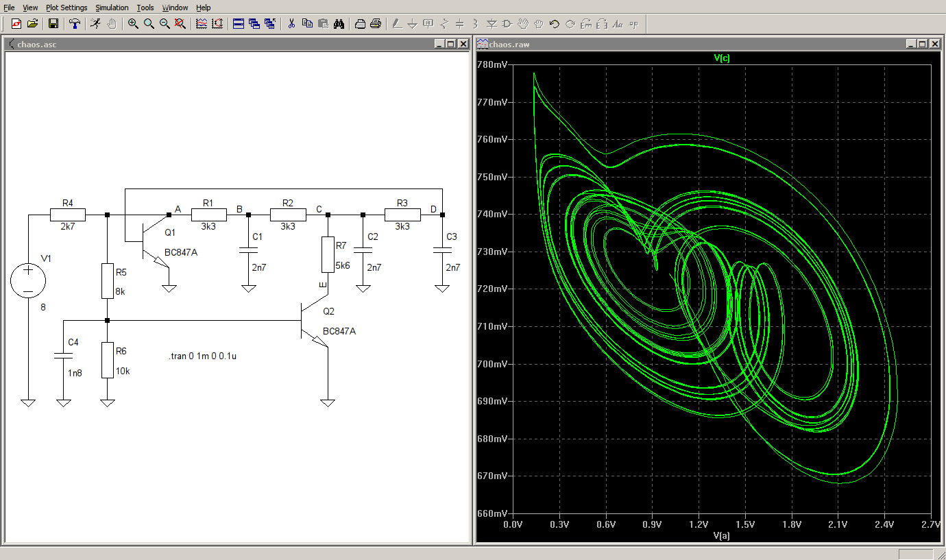Open the View menu
The image size is (946, 560).
(30, 8)
